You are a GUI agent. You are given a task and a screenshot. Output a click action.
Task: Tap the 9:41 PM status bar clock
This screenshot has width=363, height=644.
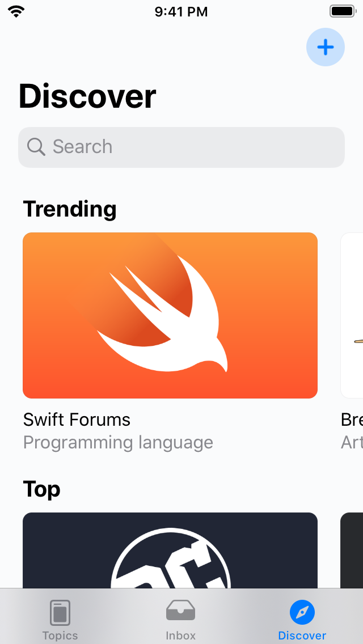(x=181, y=11)
